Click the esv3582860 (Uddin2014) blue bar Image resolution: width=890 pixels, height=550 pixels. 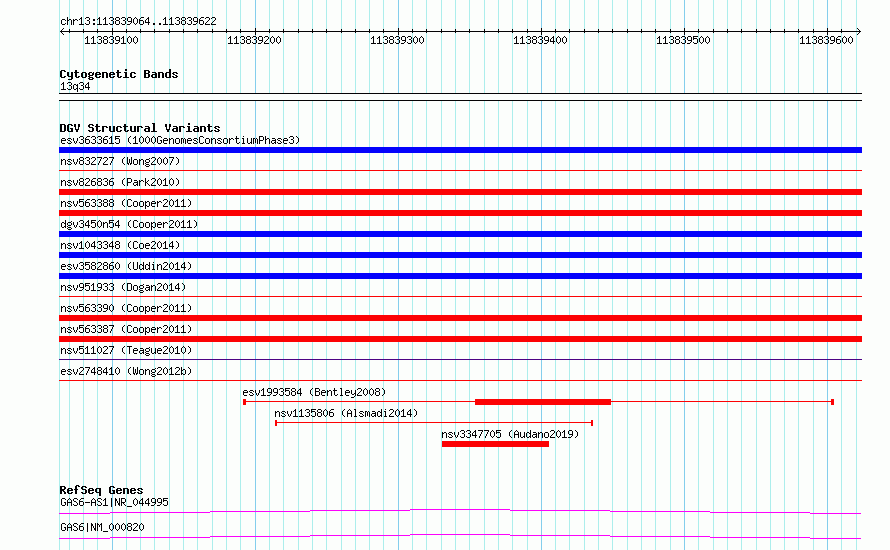(x=460, y=276)
